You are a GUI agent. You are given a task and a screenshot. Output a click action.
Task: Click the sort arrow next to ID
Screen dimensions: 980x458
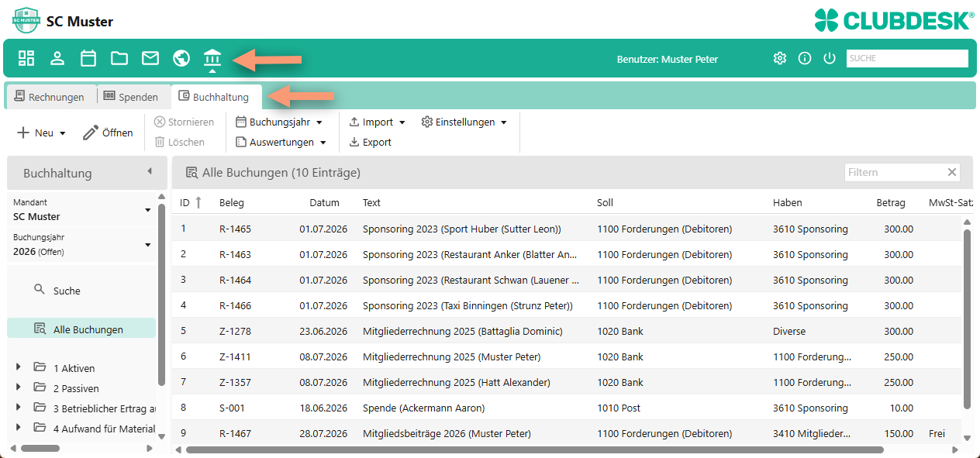[198, 202]
